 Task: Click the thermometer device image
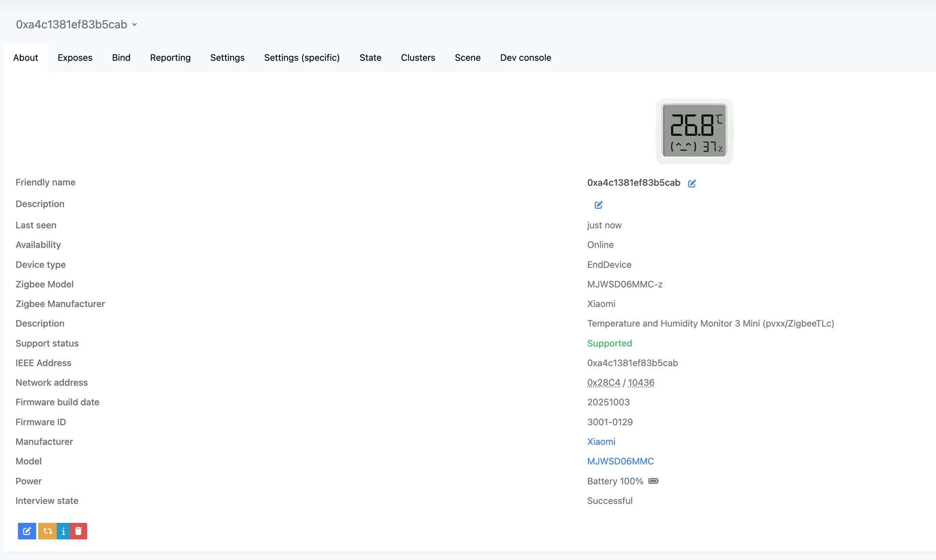click(x=694, y=131)
